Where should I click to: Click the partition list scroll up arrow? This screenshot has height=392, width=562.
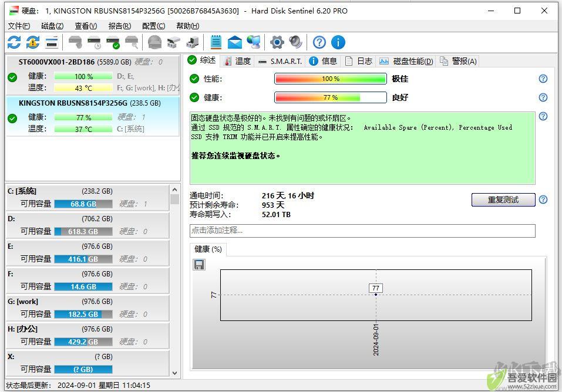point(174,190)
